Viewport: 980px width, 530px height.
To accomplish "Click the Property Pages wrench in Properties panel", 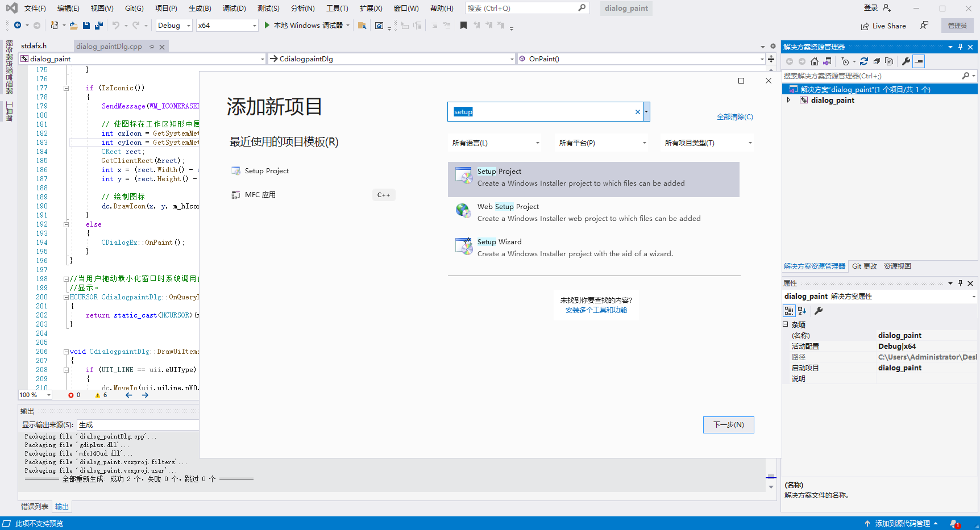I will pos(819,311).
